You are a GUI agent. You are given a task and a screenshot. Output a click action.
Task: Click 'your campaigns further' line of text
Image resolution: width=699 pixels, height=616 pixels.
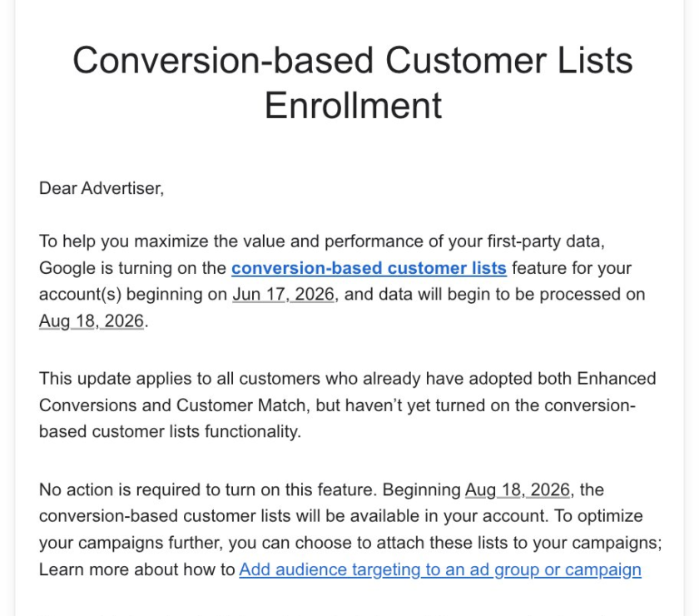(350, 543)
